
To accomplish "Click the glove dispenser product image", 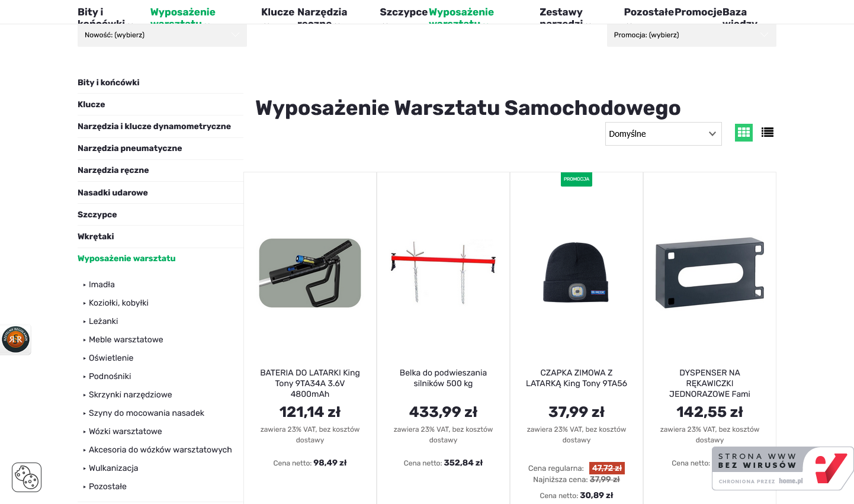I will coord(709,272).
